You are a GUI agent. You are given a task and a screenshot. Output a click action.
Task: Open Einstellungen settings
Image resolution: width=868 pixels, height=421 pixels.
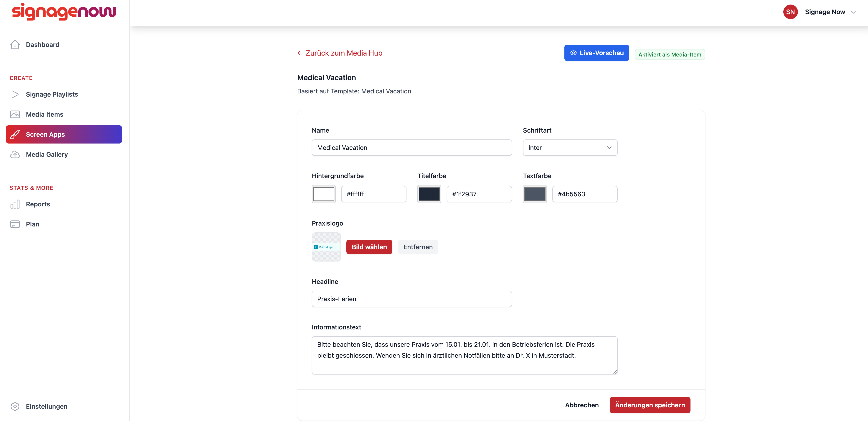pos(64,406)
